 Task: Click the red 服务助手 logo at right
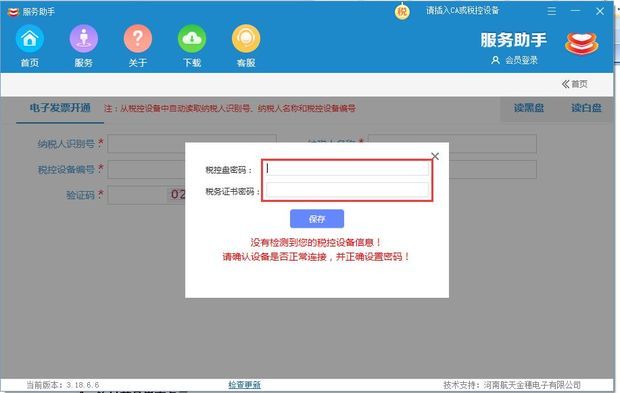tap(582, 43)
